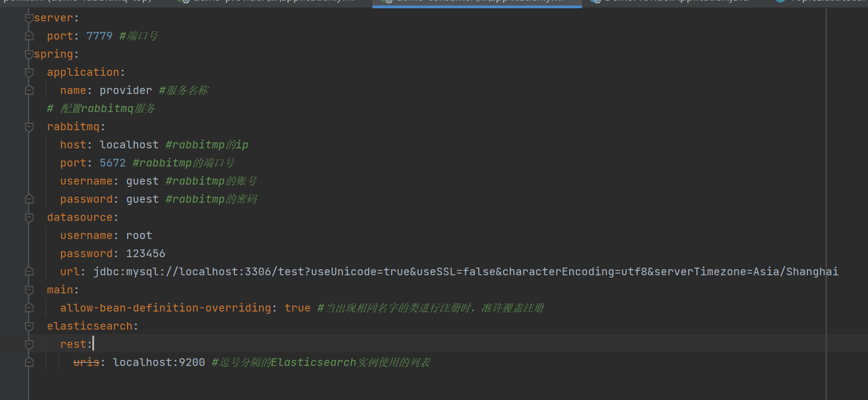This screenshot has width=868, height=400.
Task: Collapse the application block fold marker
Action: pyautogui.click(x=29, y=73)
